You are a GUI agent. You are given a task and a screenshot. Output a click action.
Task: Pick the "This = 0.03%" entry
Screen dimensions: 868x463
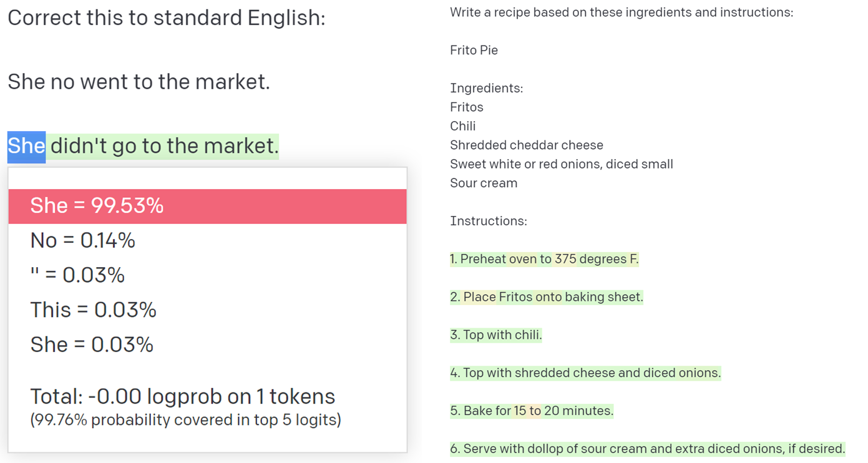pyautogui.click(x=94, y=310)
